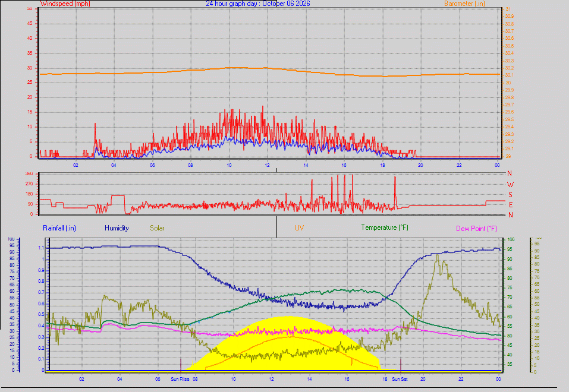Select the '270' wind direction axis value
The height and width of the screenshot is (392, 569).
pos(29,184)
